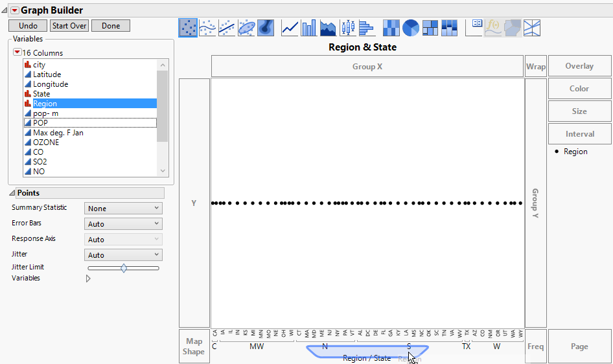Click the Jitter Limit slider handle
The image size is (613, 364).
point(124,268)
